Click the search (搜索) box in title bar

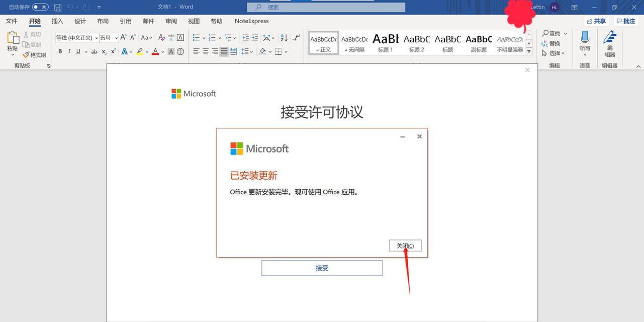(326, 7)
